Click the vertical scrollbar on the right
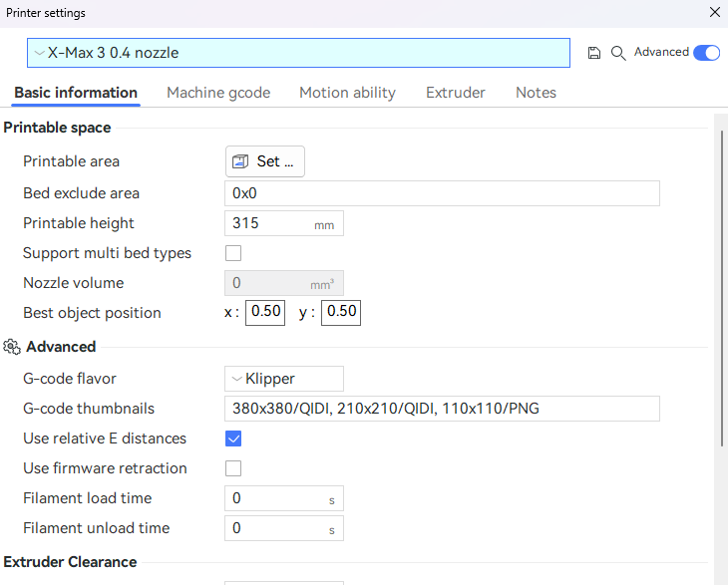The width and height of the screenshot is (728, 585). click(722, 289)
